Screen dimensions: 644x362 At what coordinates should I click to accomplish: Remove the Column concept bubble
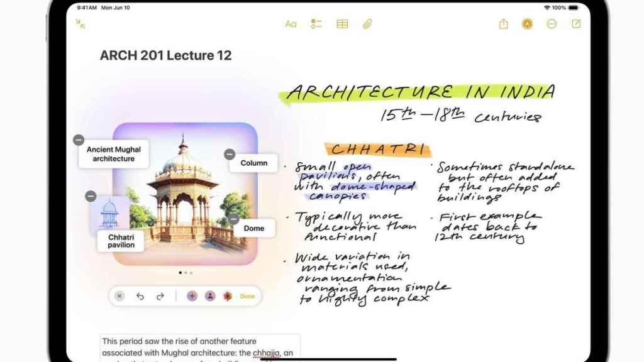[x=230, y=154]
